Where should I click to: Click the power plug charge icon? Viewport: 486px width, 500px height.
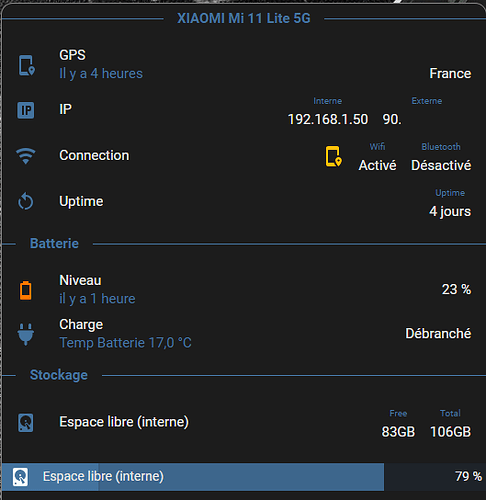click(26, 334)
